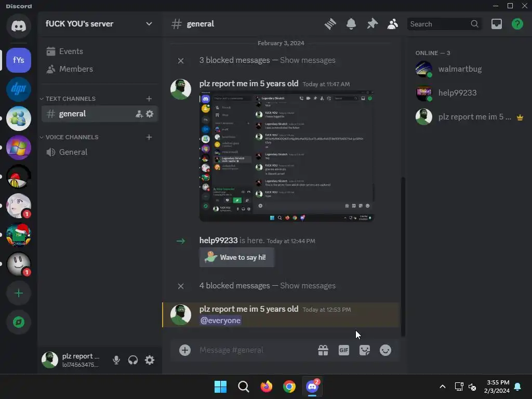Open Windows taskbar search
The image size is (532, 399).
pyautogui.click(x=243, y=387)
